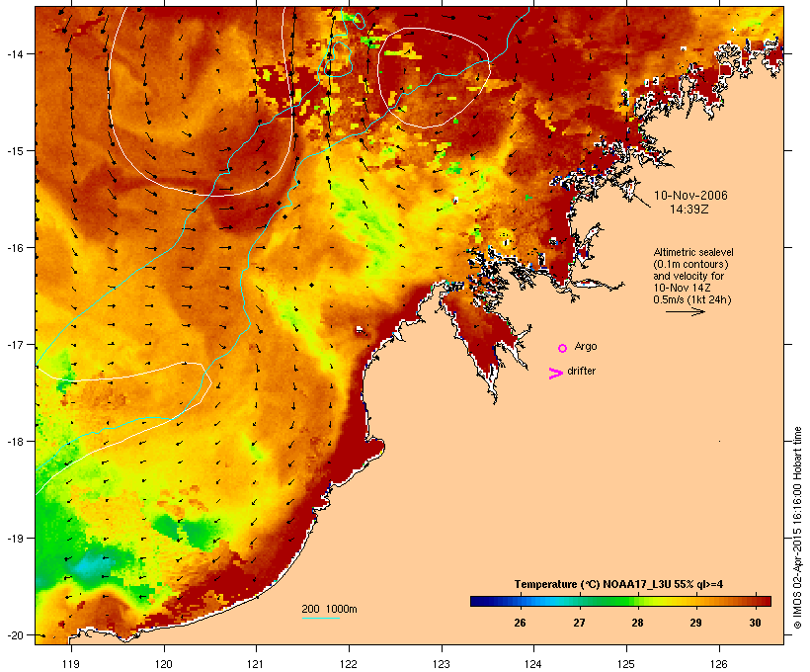Click the 123 longitude axis label
Image resolution: width=810 pixels, height=672 pixels.
(442, 664)
